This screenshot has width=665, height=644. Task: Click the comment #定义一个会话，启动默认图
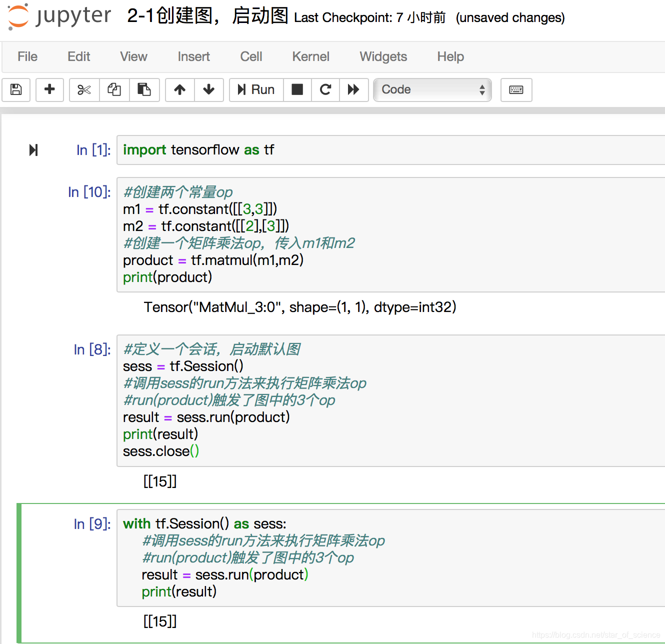tap(212, 349)
